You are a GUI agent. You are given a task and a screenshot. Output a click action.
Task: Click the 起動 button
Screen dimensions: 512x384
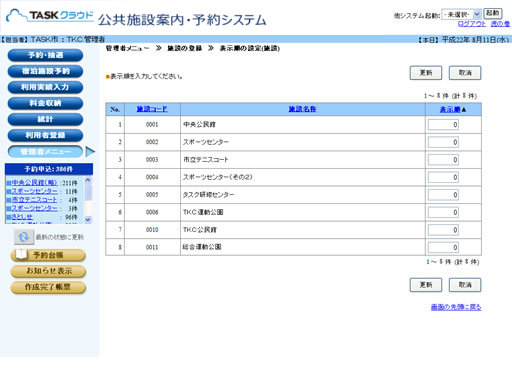[x=492, y=13]
